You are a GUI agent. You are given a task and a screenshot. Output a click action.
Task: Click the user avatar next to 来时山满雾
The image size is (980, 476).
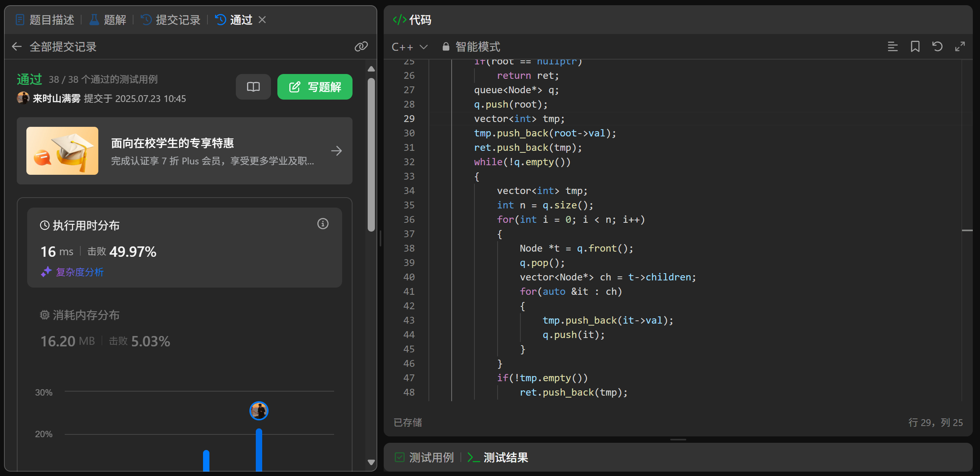pyautogui.click(x=23, y=98)
